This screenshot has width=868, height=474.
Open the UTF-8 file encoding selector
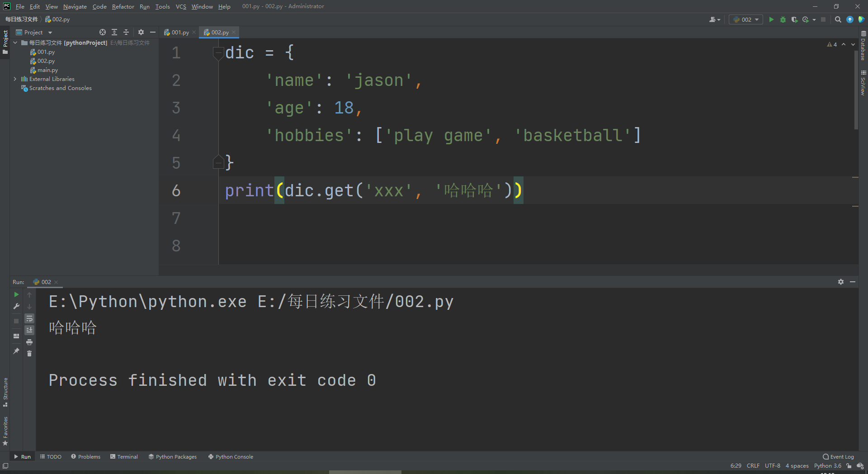coord(773,466)
